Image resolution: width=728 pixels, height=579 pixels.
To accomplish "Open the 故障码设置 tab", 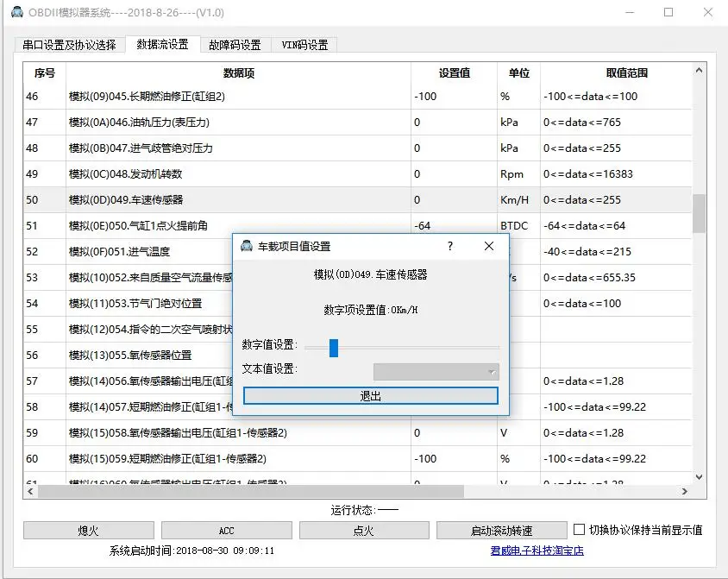I will [x=235, y=45].
